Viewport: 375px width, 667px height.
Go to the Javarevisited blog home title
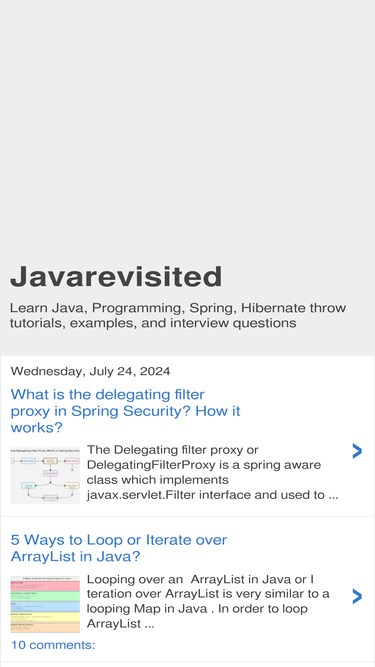click(116, 276)
